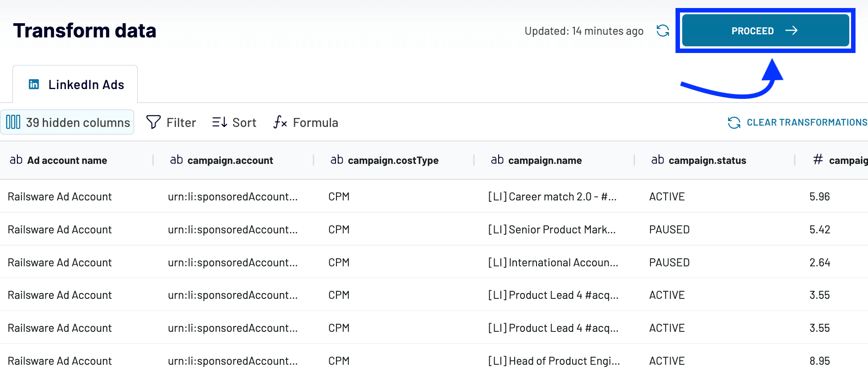Select the LinkedIn Ads tab
Viewport: 868px width, 375px height.
point(75,84)
